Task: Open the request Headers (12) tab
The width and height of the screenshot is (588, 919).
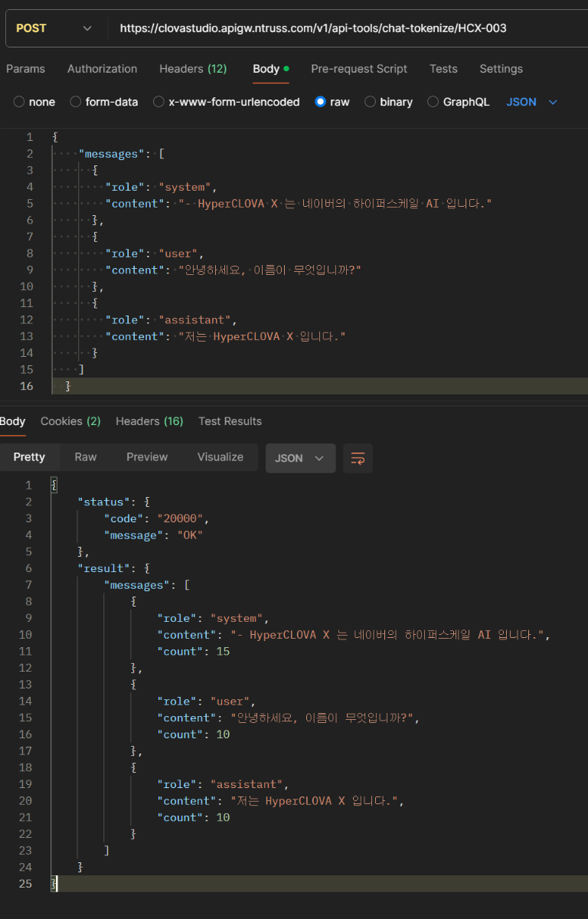Action: (x=193, y=69)
